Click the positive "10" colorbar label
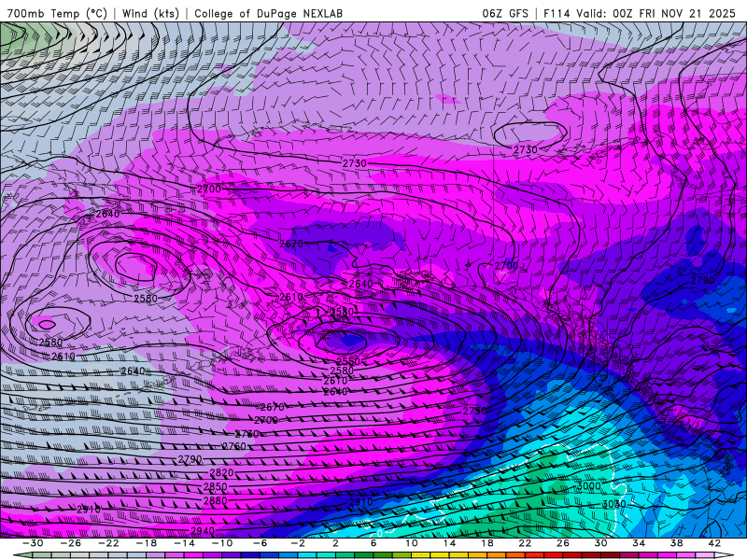Image resolution: width=747 pixels, height=560 pixels. point(412,543)
